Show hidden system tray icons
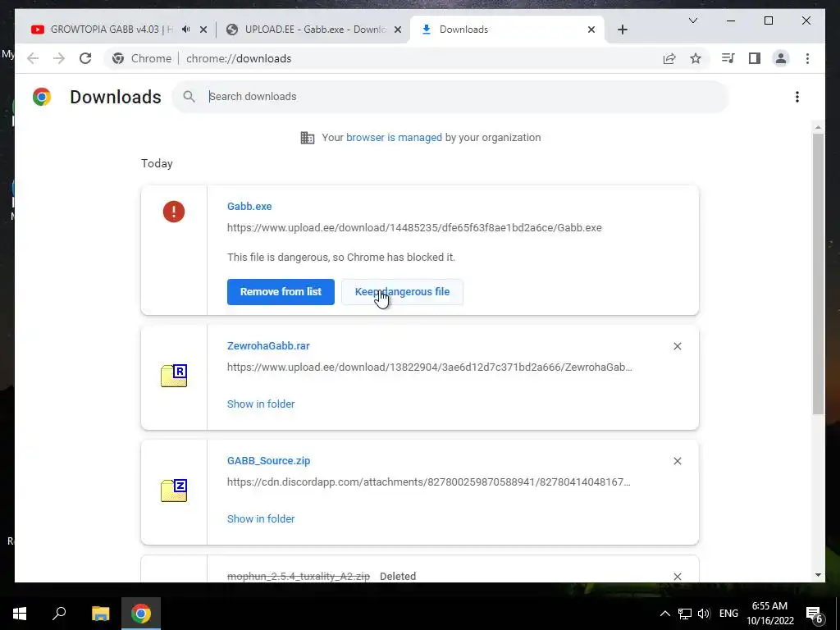The width and height of the screenshot is (840, 630). coord(664,614)
